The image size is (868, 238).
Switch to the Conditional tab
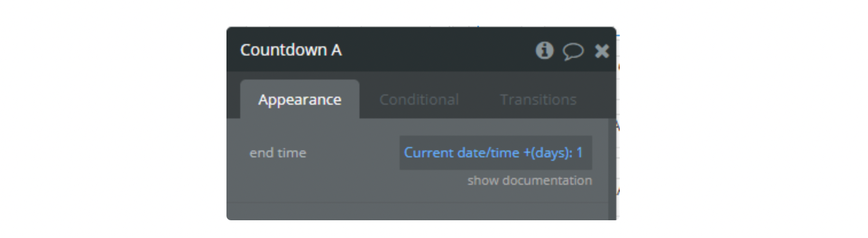[x=419, y=100]
